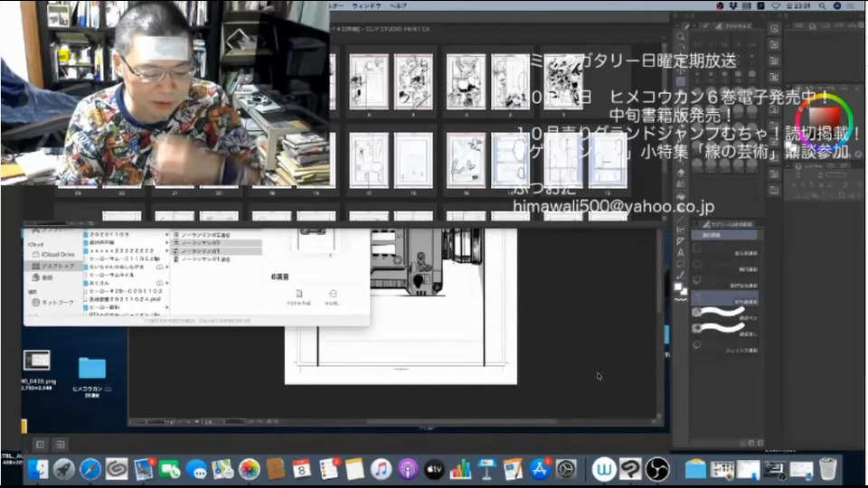The height and width of the screenshot is (488, 868).
Task: Open Apple TV app in Dock
Action: click(434, 470)
